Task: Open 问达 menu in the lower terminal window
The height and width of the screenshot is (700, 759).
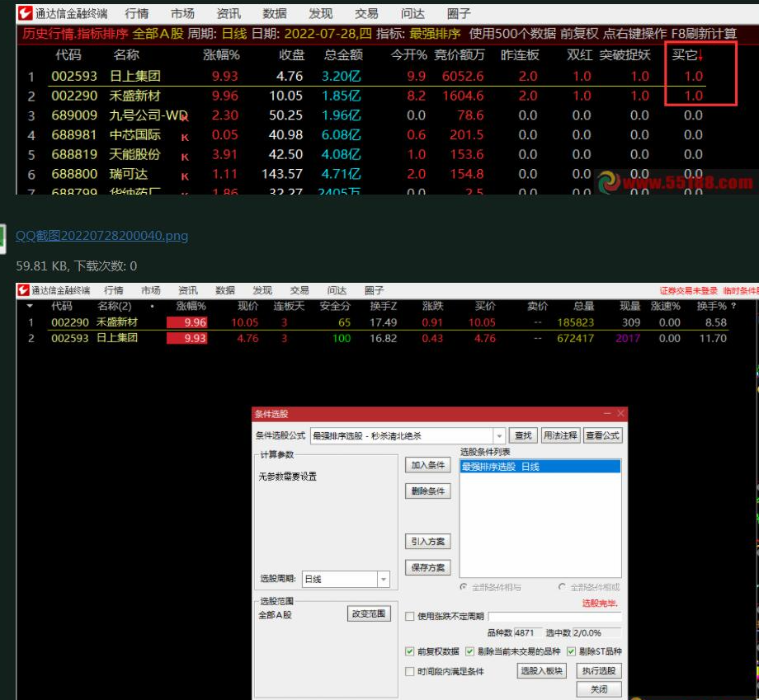Action: 337,290
